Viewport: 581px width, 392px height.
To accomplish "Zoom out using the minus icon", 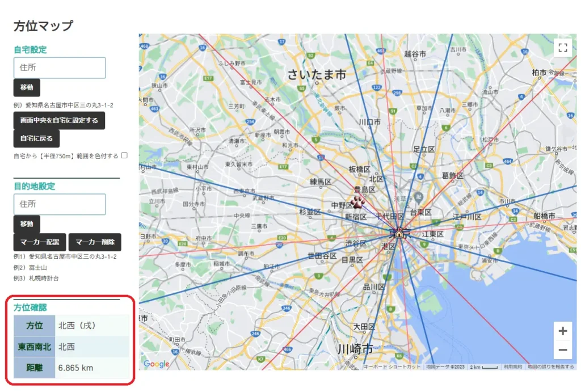I will click(563, 350).
